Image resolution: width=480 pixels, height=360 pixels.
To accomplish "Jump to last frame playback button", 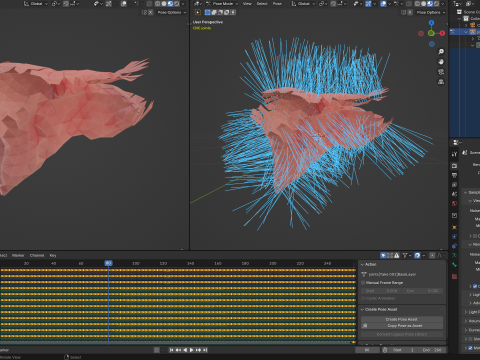I will coord(205,350).
